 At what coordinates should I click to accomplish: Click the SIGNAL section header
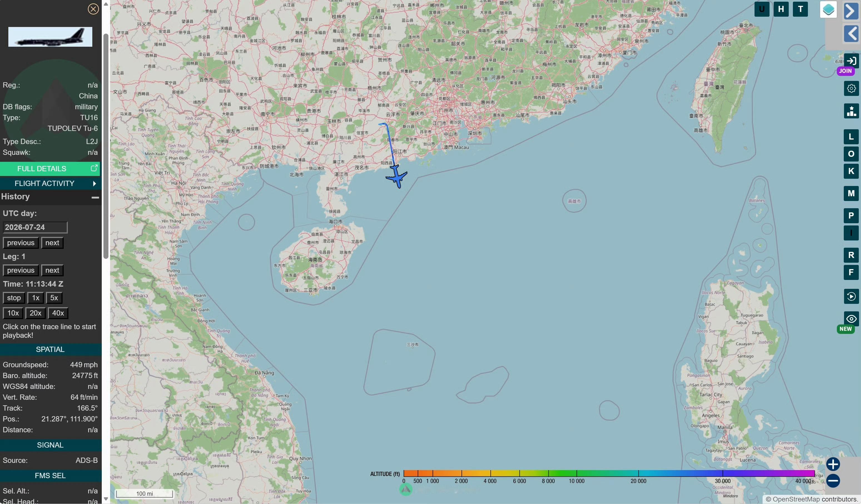tap(50, 445)
